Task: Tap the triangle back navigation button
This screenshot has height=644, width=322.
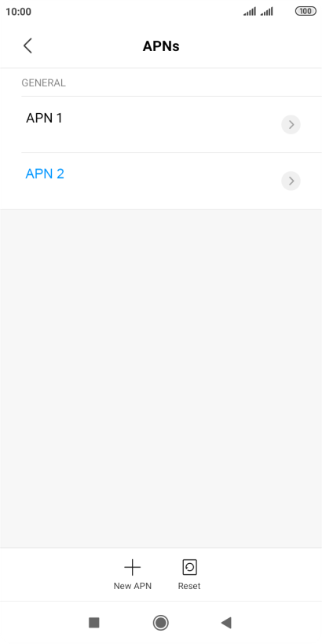Action: pos(226,623)
